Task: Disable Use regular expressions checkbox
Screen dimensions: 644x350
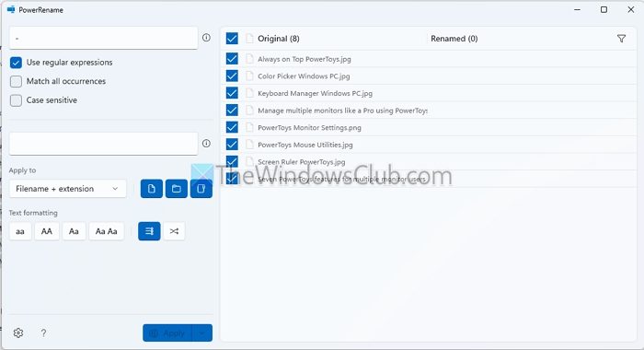Action: point(16,63)
